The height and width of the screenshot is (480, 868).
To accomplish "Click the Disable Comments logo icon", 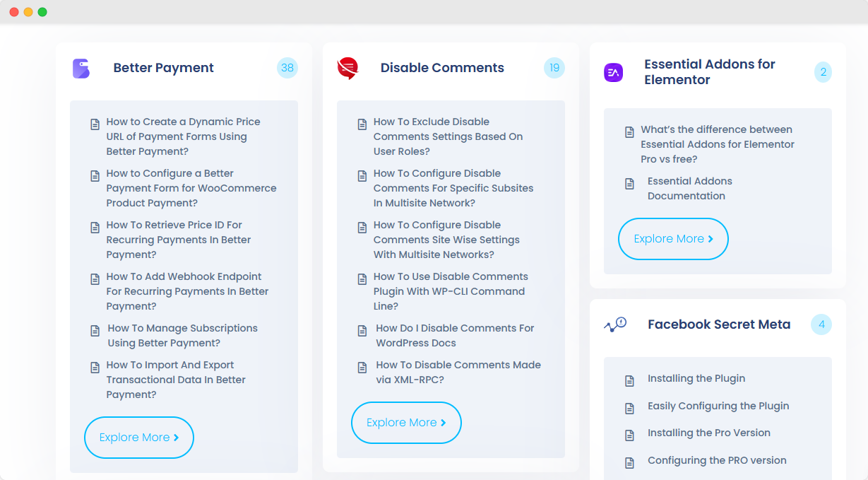I will [x=347, y=69].
